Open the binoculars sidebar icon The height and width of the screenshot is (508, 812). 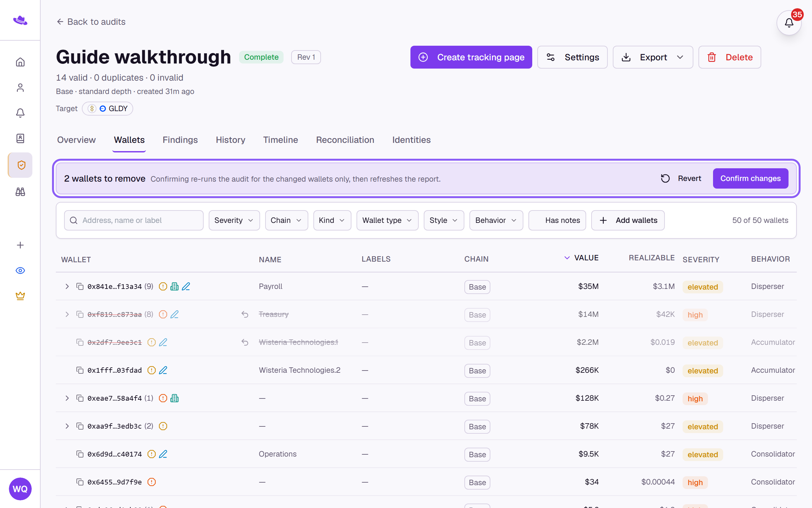(20, 191)
